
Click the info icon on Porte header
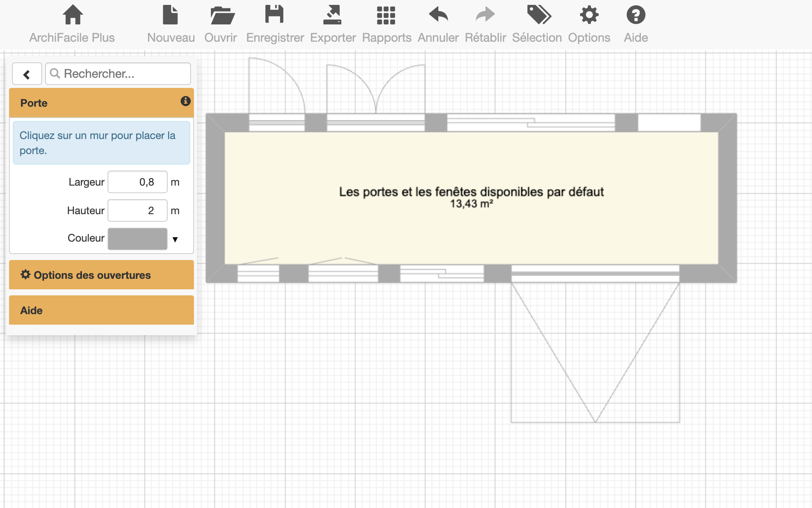tap(185, 101)
